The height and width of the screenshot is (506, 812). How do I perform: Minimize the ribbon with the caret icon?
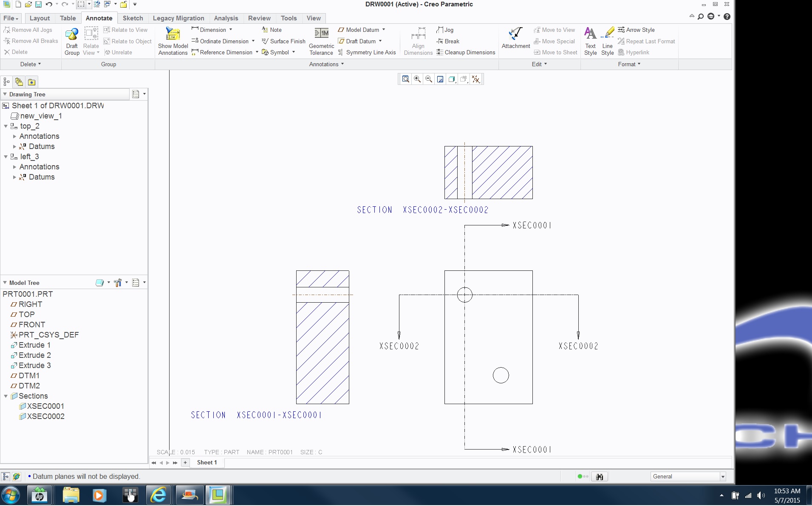(x=692, y=16)
